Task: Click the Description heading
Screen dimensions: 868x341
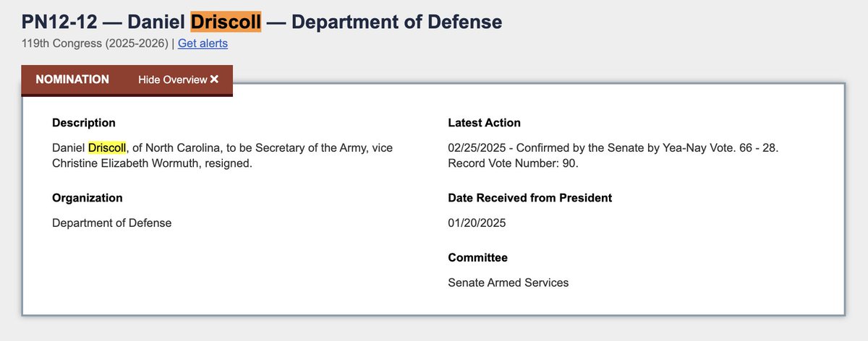Action: pyautogui.click(x=83, y=123)
